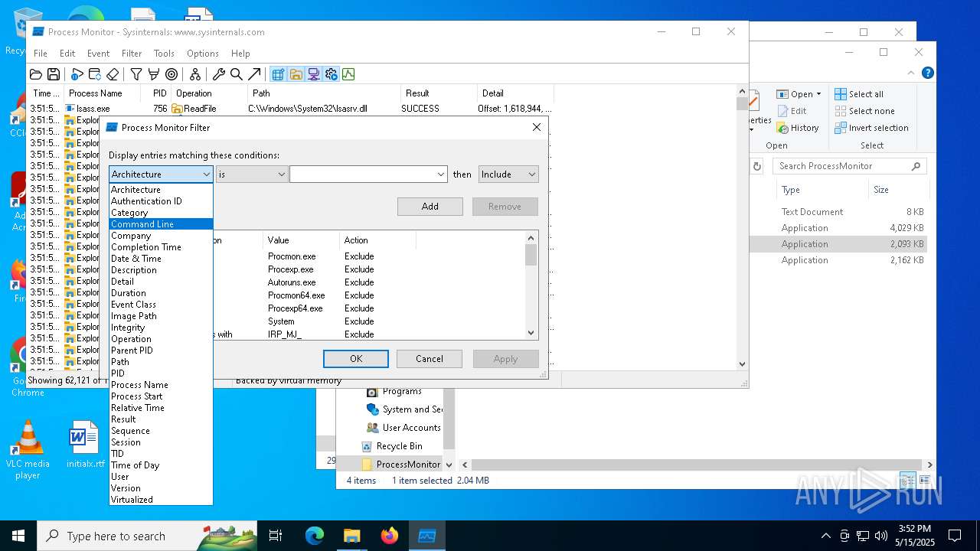Choose Path from the dropdown list
Screen dimensions: 980x551
pyautogui.click(x=161, y=362)
